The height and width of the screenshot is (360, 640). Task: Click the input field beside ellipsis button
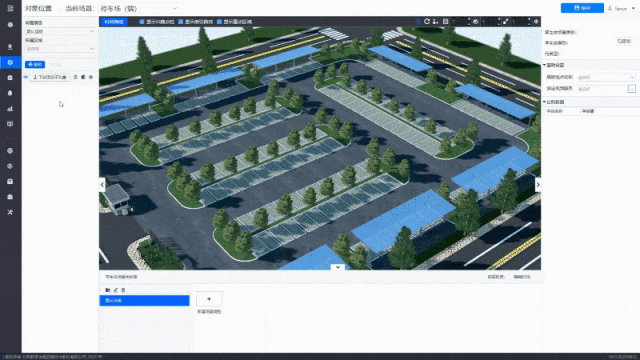[602, 89]
